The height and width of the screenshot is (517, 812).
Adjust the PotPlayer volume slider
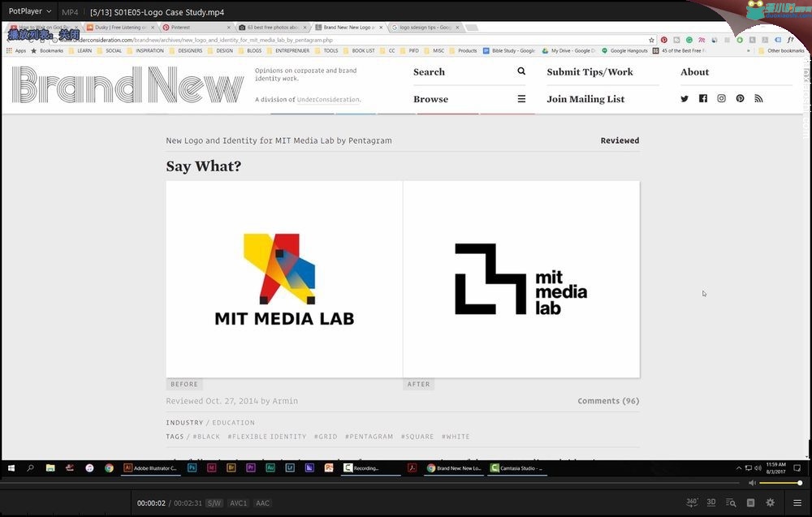[780, 483]
